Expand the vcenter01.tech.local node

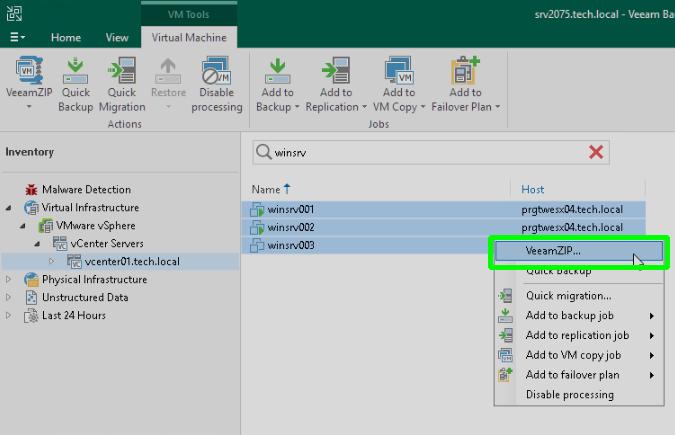point(52,261)
